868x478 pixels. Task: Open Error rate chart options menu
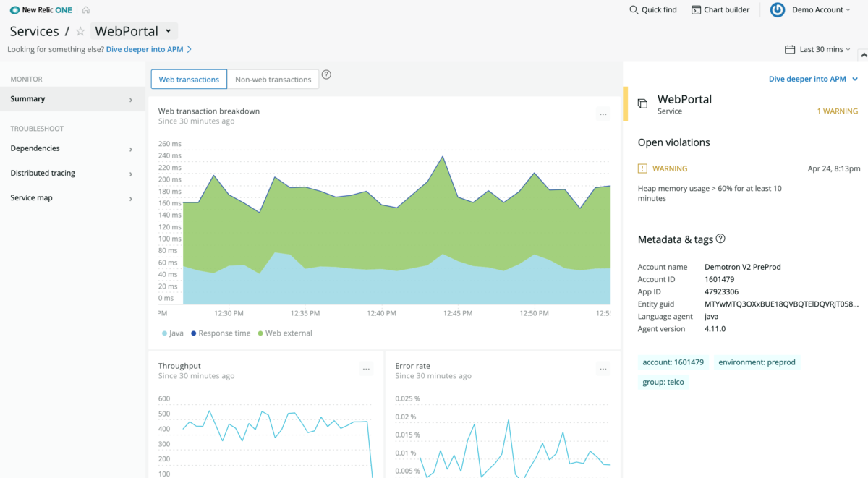(x=603, y=369)
